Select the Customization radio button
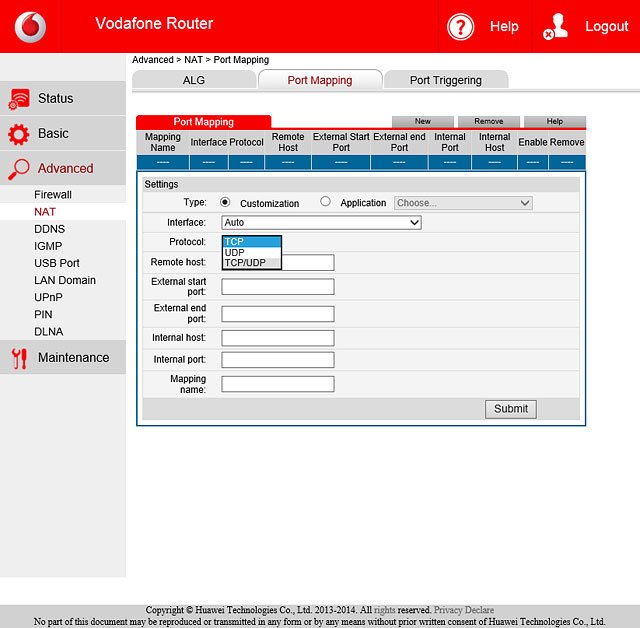 coord(225,202)
